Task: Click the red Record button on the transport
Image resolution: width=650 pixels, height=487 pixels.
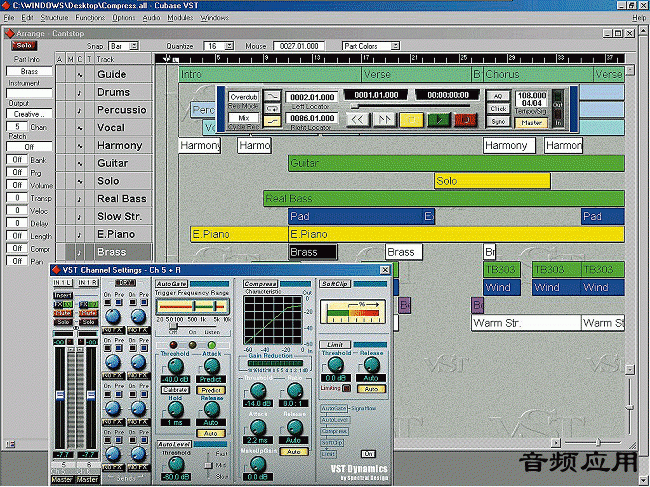Action: 466,120
